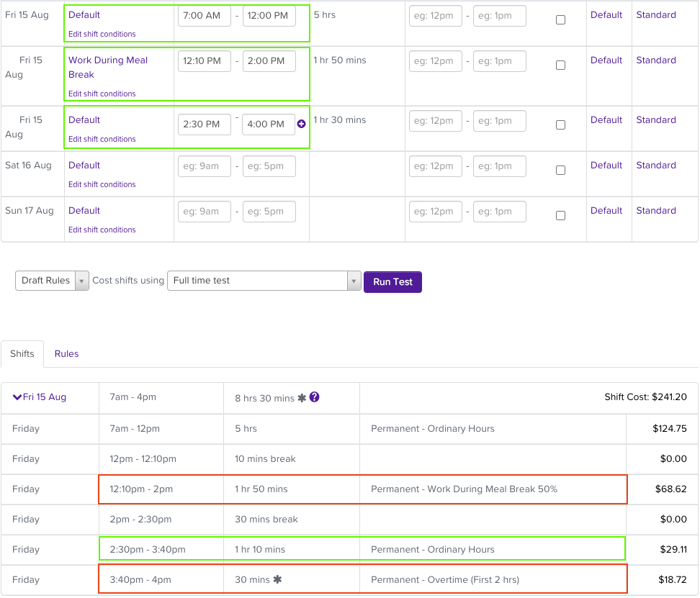Click the 2:00 PM end time field

pyautogui.click(x=269, y=61)
